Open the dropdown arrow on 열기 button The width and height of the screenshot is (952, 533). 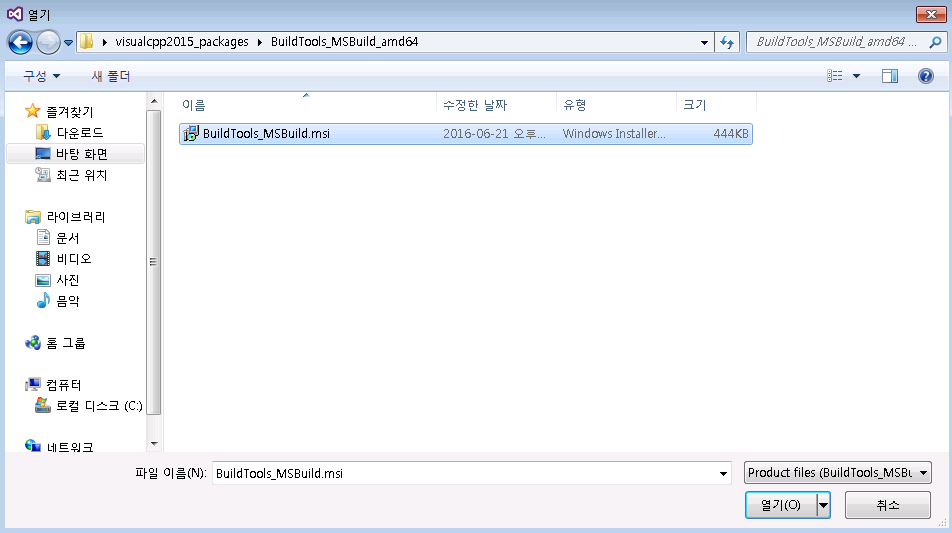click(x=823, y=505)
